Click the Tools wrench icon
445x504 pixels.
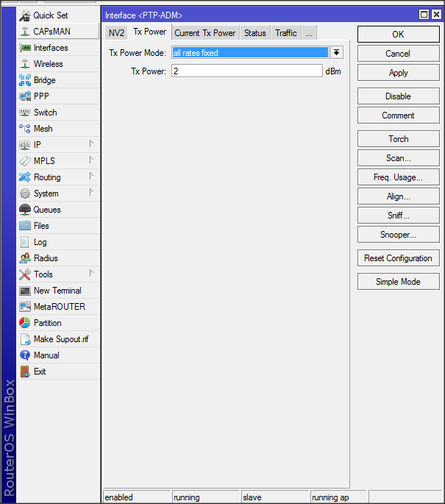click(25, 274)
